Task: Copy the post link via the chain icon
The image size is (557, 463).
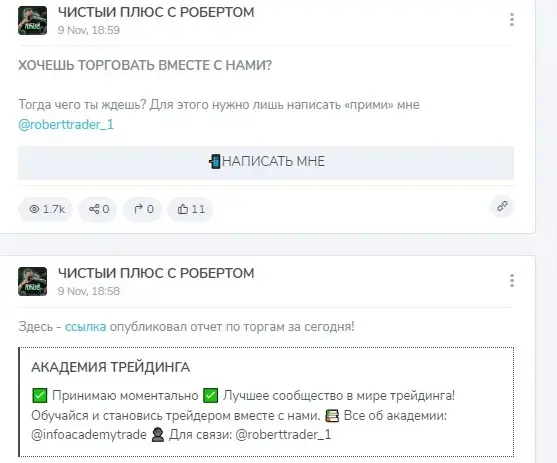Action: click(502, 206)
